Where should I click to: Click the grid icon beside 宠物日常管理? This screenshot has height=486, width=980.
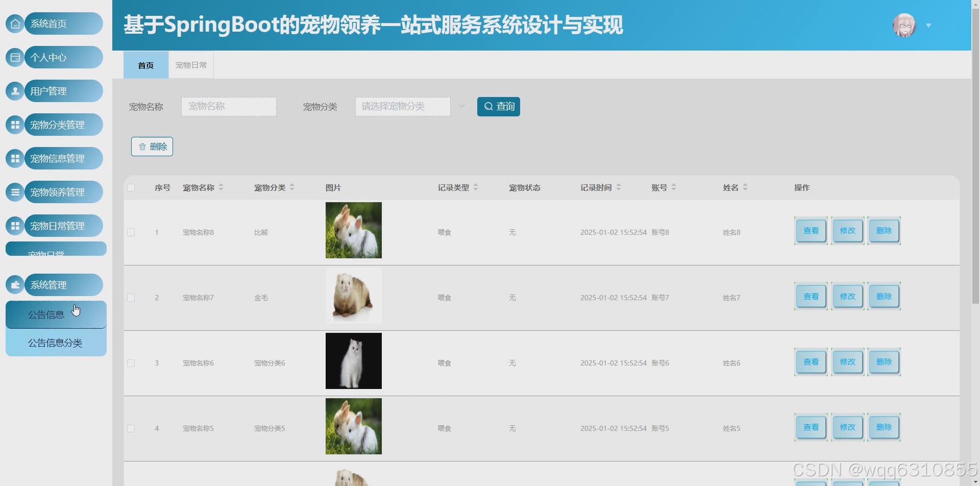coord(15,226)
